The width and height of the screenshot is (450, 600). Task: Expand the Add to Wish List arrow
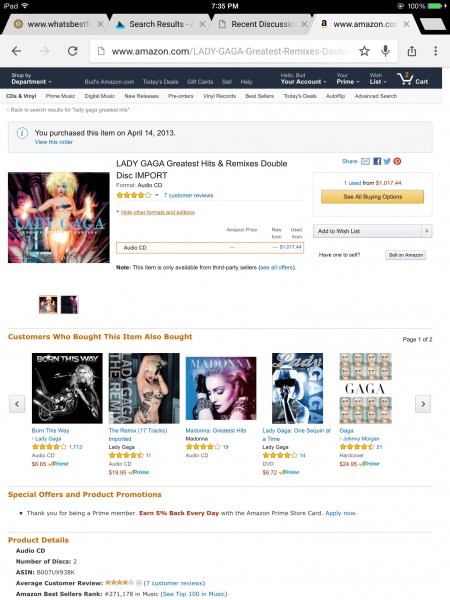427,231
